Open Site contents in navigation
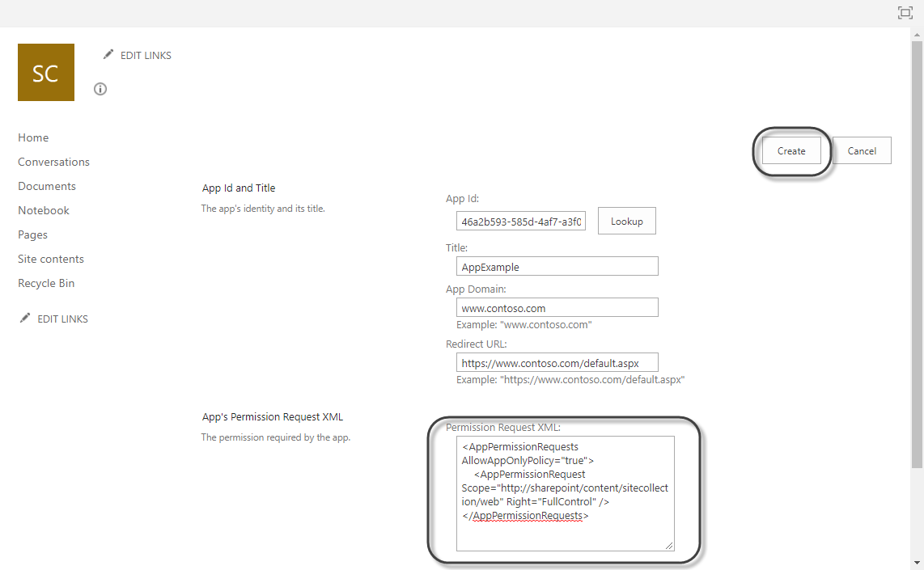924x570 pixels. click(x=51, y=259)
